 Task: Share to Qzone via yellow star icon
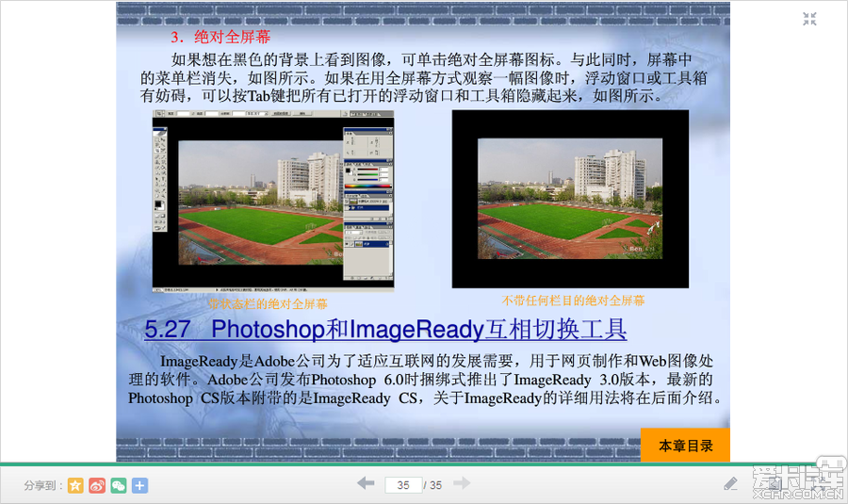click(x=75, y=485)
